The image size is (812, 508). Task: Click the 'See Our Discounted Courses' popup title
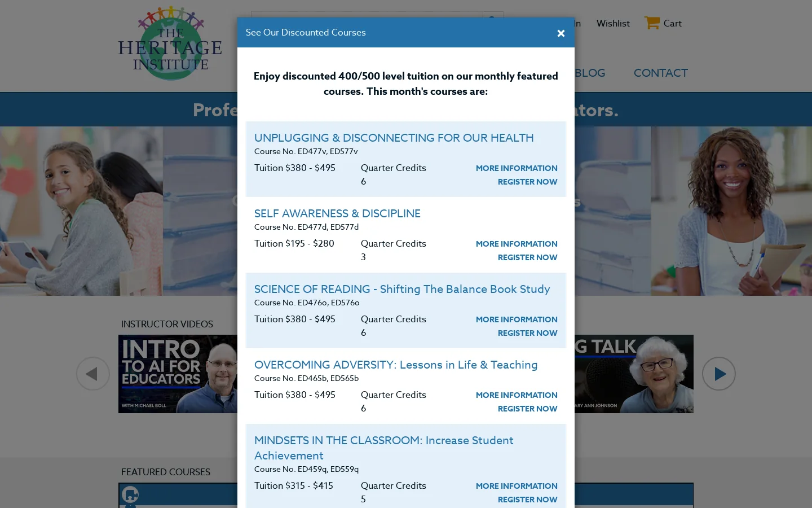pos(306,32)
